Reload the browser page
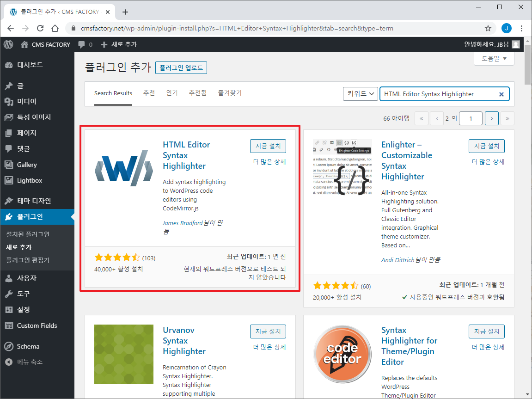 point(40,28)
